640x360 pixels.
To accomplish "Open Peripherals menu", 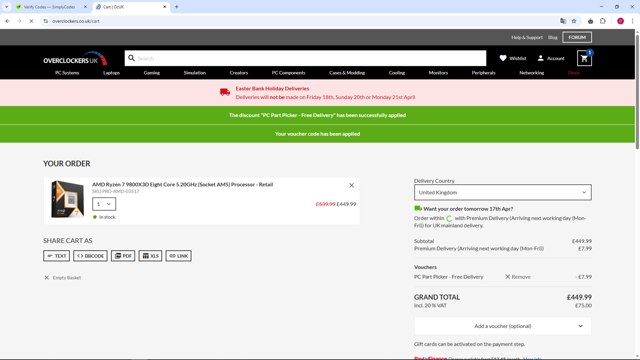I will [483, 73].
